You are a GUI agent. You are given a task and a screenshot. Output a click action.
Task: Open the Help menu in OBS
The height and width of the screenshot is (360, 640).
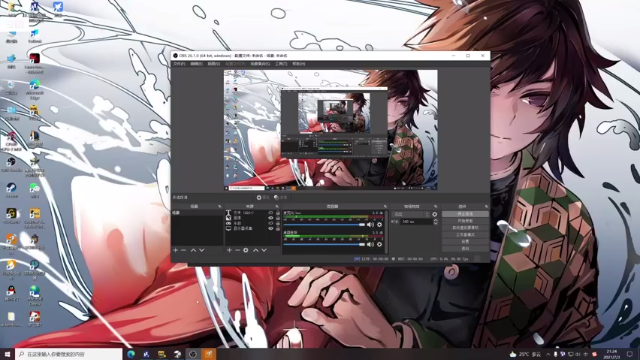point(299,64)
